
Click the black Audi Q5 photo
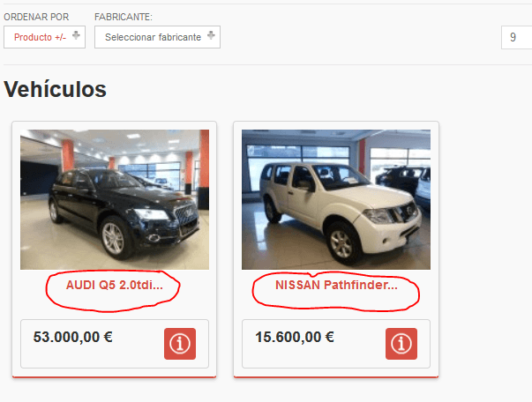pos(115,199)
